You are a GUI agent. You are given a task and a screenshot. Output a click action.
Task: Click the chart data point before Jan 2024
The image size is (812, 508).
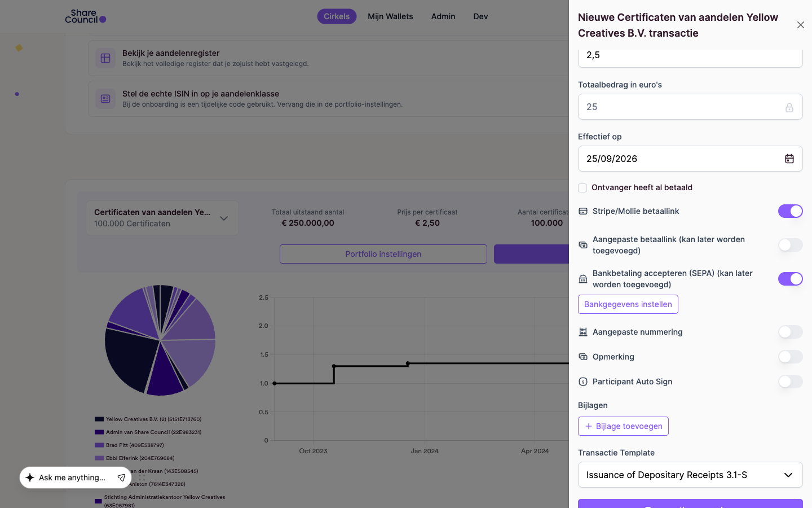[x=408, y=364]
